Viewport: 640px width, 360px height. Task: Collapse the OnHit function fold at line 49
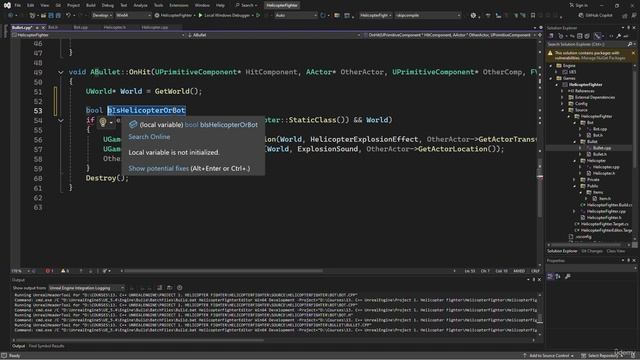click(60, 72)
